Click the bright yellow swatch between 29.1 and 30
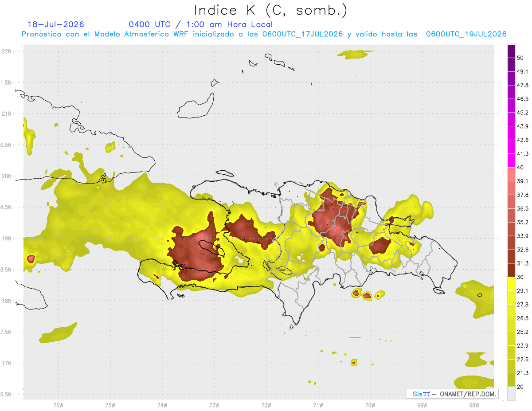 click(512, 284)
